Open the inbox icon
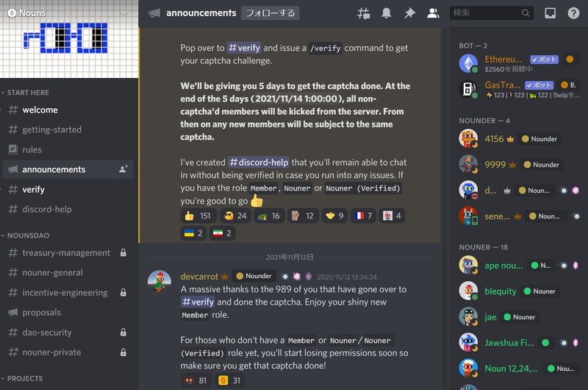This screenshot has width=588, height=390. [550, 13]
